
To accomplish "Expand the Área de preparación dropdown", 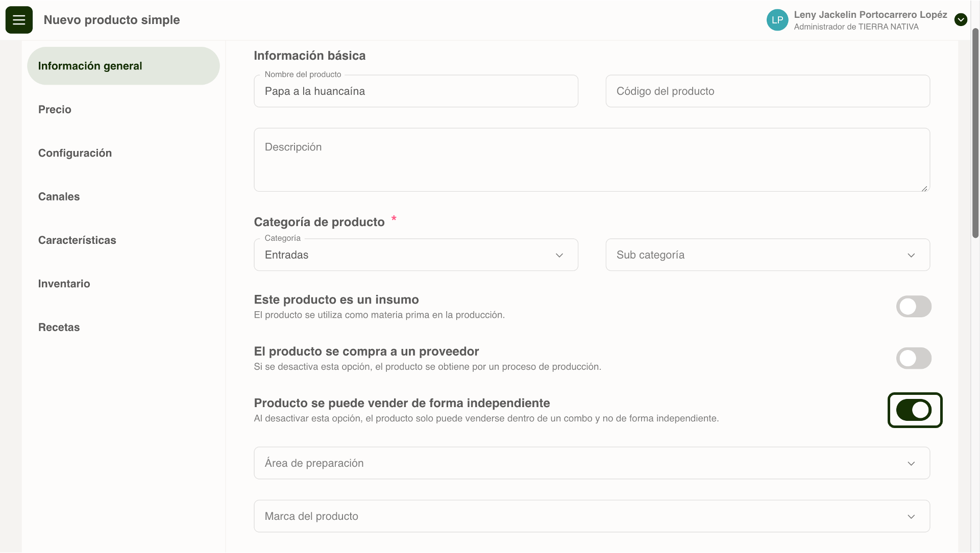I will tap(592, 463).
